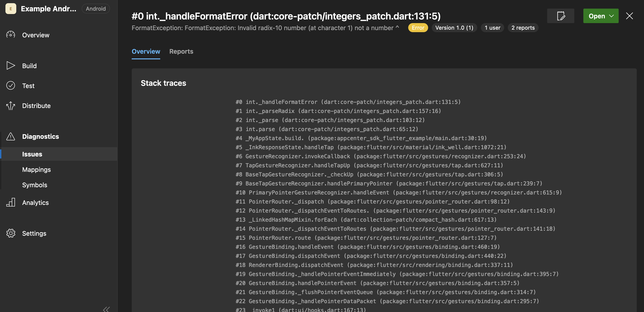Click the Analytics bar chart icon

pyautogui.click(x=10, y=202)
